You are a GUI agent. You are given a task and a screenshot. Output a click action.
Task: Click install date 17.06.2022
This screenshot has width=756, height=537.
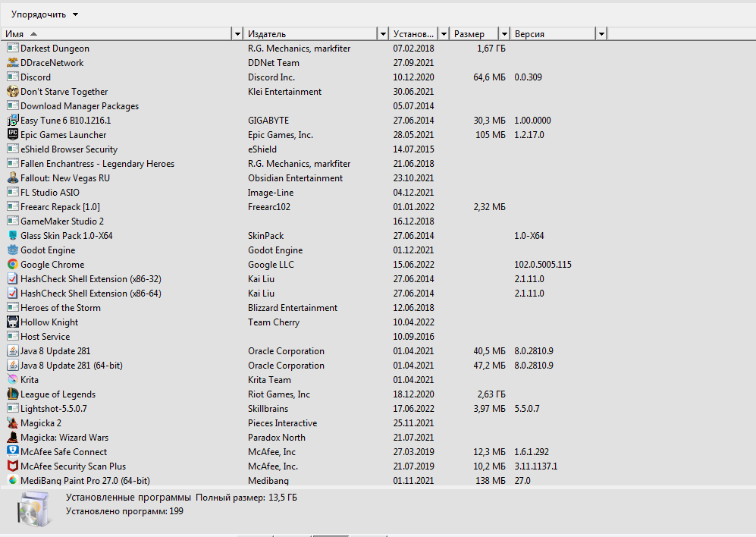coord(414,409)
